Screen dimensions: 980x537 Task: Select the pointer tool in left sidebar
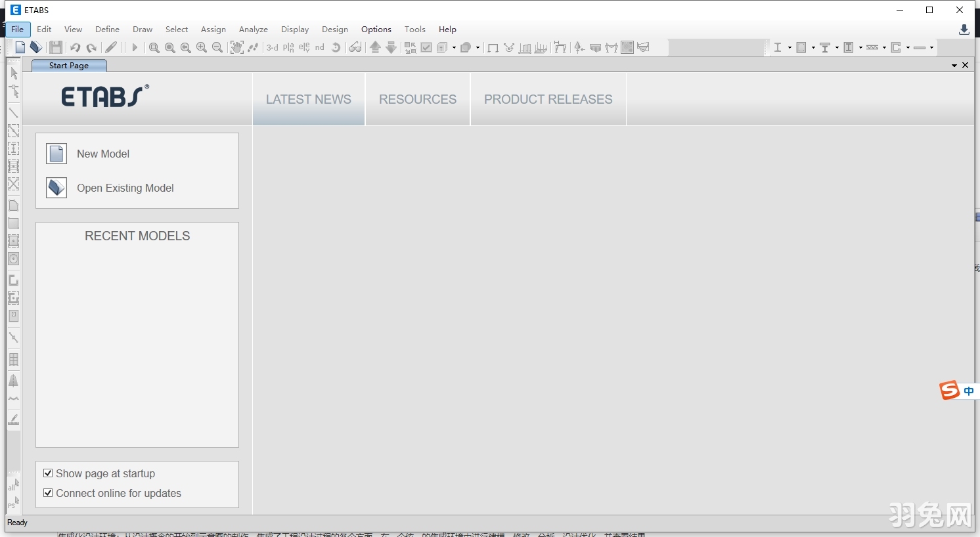coord(14,73)
